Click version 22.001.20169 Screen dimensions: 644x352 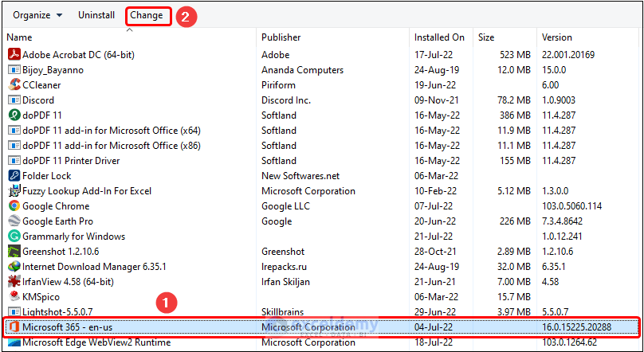point(568,55)
